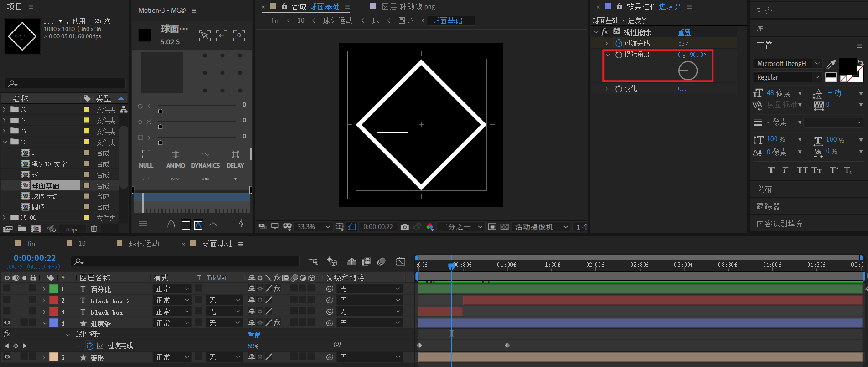Click the 球体运动 breadcrumb in the viewer

[338, 20]
